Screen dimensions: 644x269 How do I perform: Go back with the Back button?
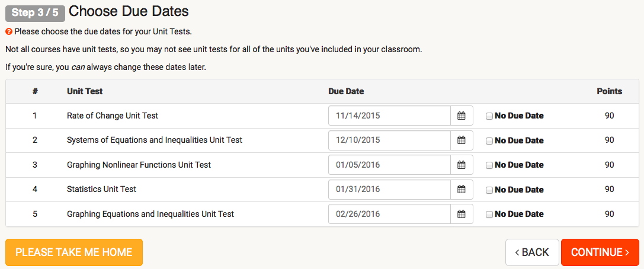(532, 252)
